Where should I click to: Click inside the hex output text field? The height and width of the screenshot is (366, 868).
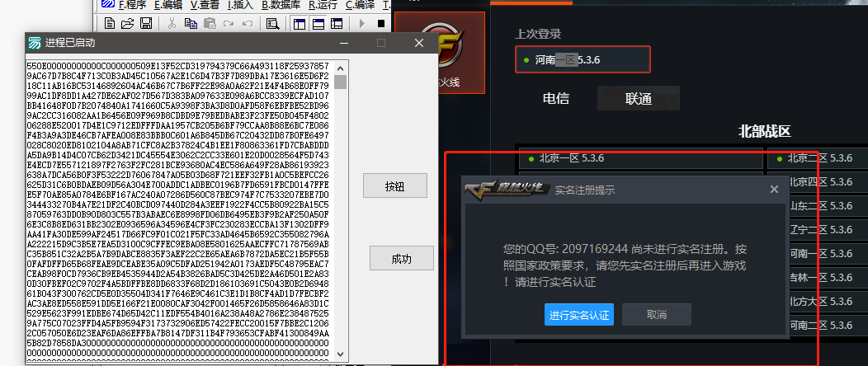[180, 210]
